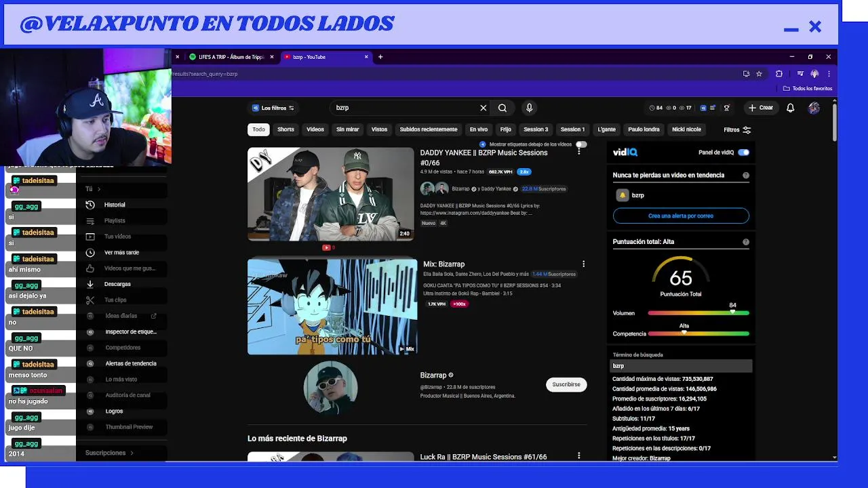Switch to the LIFE'S A TRIP browser tab
Image resolution: width=868 pixels, height=488 pixels.
coord(231,57)
